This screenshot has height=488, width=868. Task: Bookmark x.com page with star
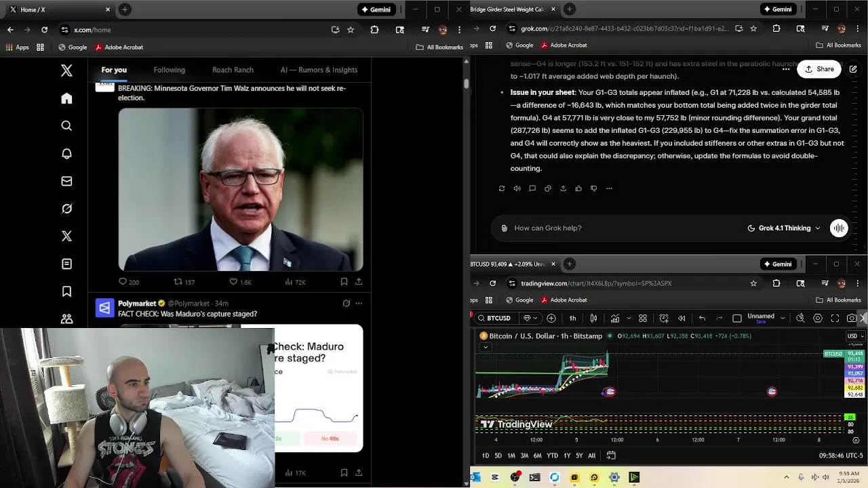(351, 30)
